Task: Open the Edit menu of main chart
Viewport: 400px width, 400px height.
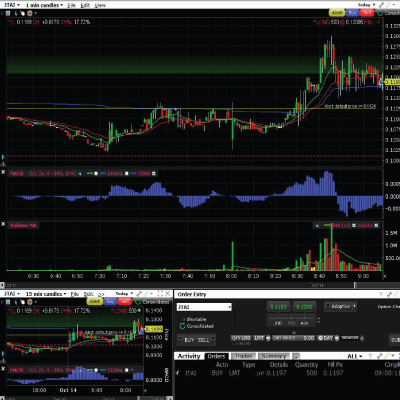Action: click(x=85, y=5)
